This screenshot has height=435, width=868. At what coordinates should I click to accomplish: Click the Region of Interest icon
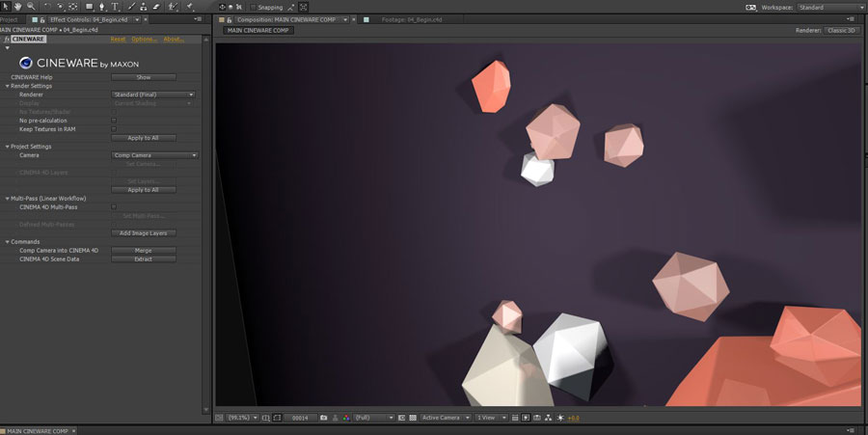(x=401, y=418)
